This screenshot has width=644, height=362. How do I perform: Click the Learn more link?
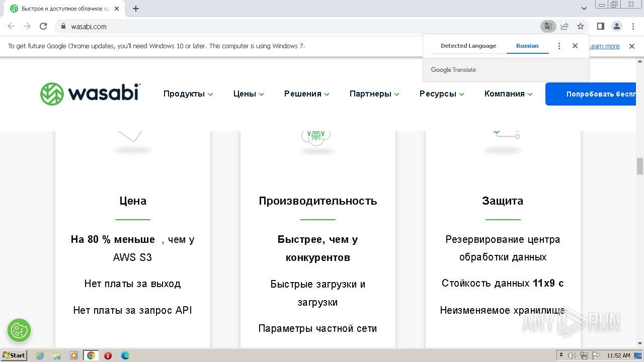pos(604,46)
